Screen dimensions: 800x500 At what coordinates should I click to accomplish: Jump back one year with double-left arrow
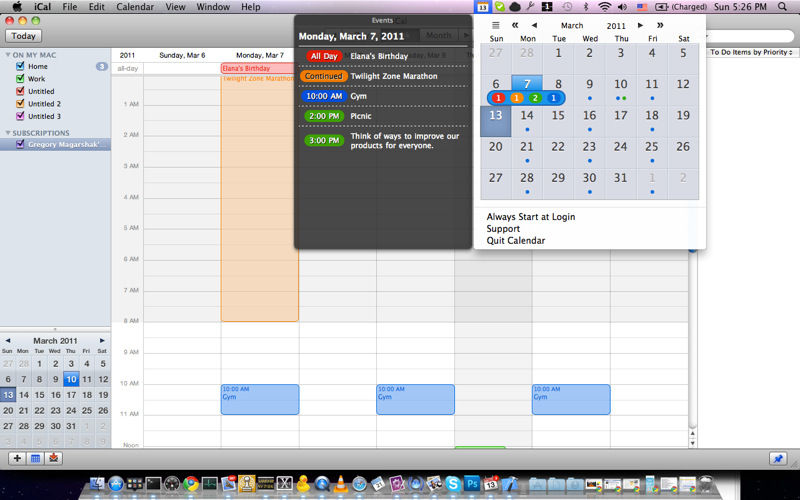515,25
